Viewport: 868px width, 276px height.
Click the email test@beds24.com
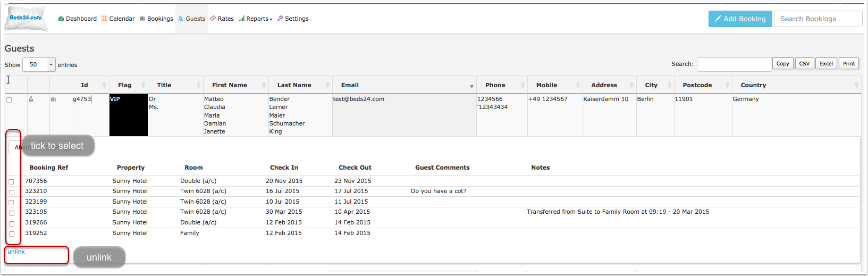[x=359, y=99]
